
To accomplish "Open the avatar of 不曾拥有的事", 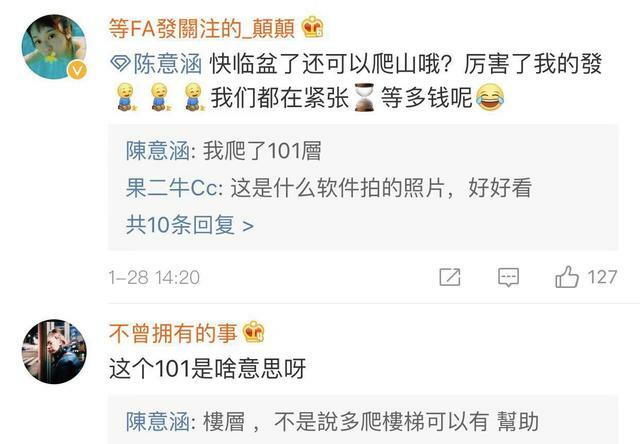I will 54,351.
